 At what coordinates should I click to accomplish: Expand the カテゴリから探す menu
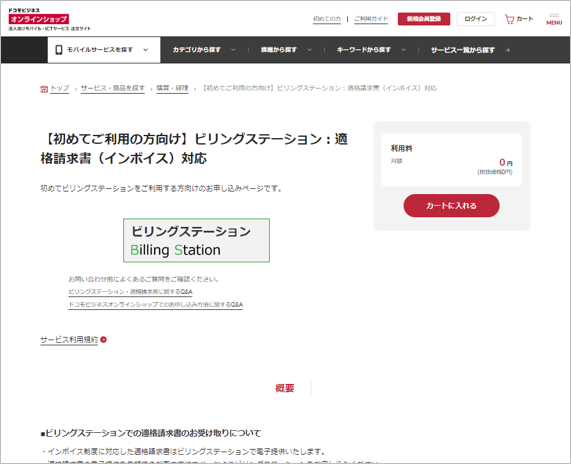[x=204, y=50]
